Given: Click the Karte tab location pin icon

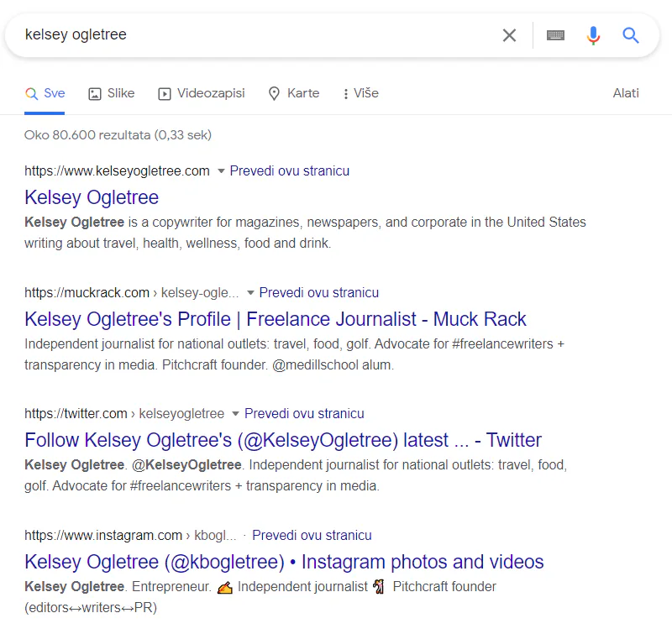Looking at the screenshot, I should pyautogui.click(x=275, y=94).
